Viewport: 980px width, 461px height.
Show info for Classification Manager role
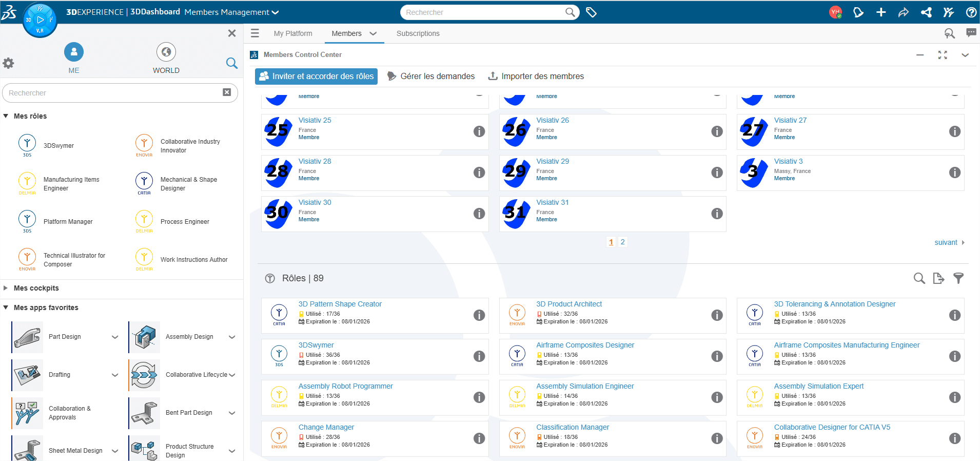(x=717, y=438)
